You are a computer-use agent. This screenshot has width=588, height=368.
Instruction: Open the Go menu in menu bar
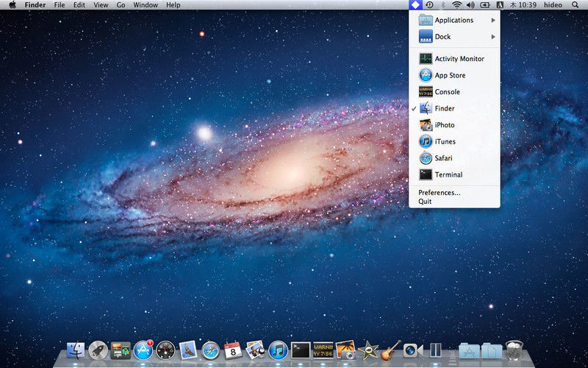click(121, 5)
